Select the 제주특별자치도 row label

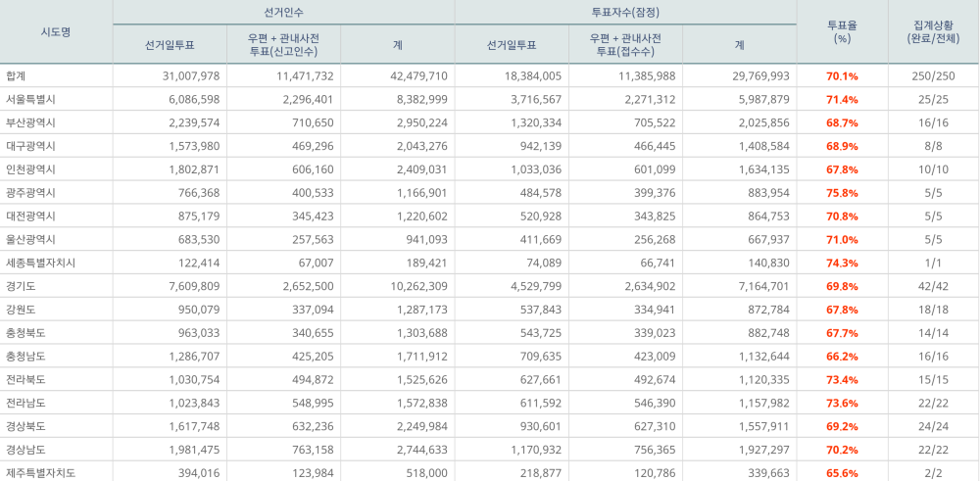(39, 473)
